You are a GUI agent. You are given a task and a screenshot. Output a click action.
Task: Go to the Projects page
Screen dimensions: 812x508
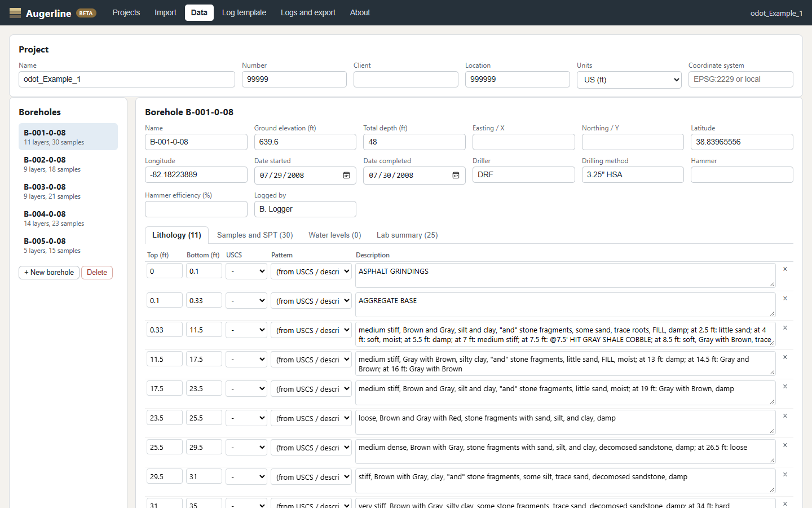[x=126, y=12]
